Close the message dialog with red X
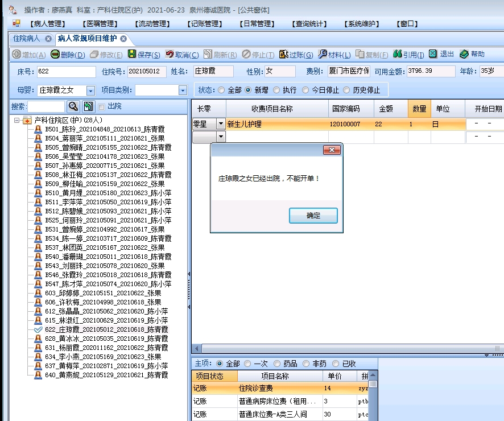 [332, 150]
